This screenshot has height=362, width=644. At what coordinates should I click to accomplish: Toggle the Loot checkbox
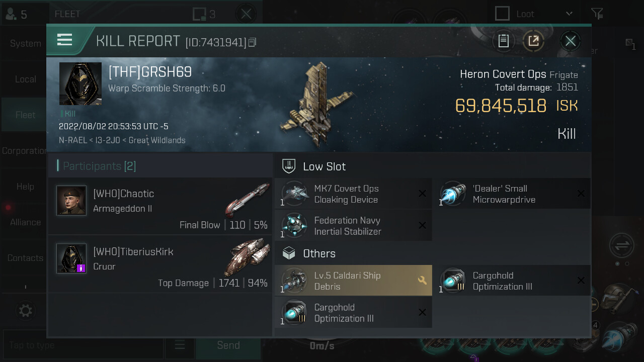click(502, 14)
